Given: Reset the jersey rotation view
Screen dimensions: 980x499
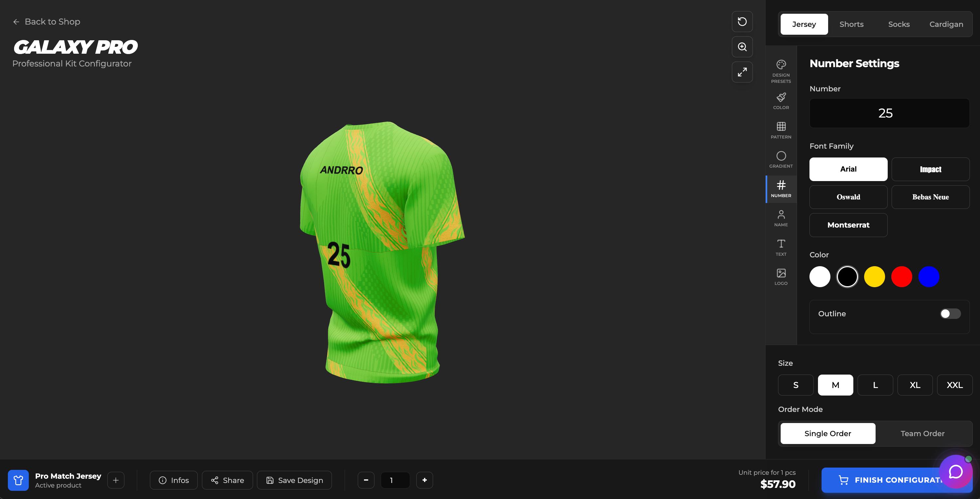Looking at the screenshot, I should (x=742, y=22).
